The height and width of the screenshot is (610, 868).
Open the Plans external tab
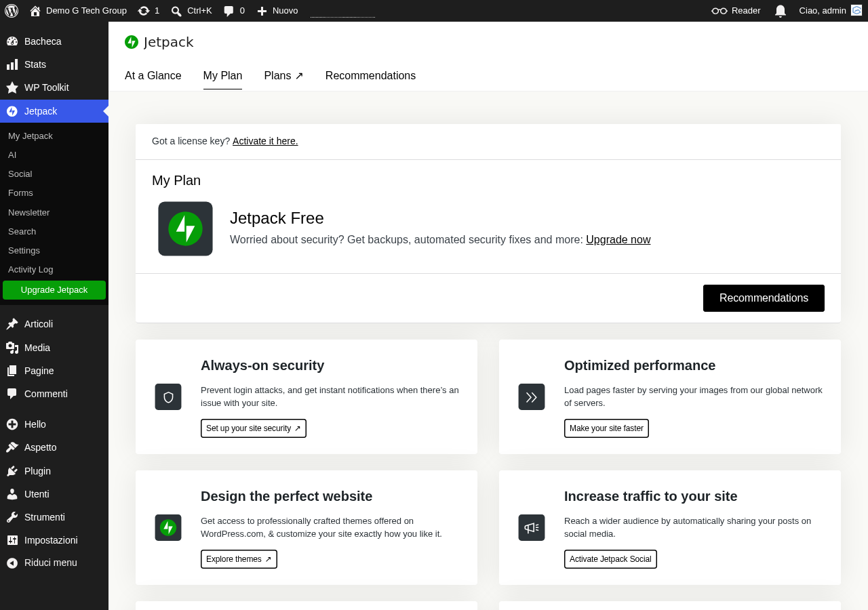tap(283, 76)
